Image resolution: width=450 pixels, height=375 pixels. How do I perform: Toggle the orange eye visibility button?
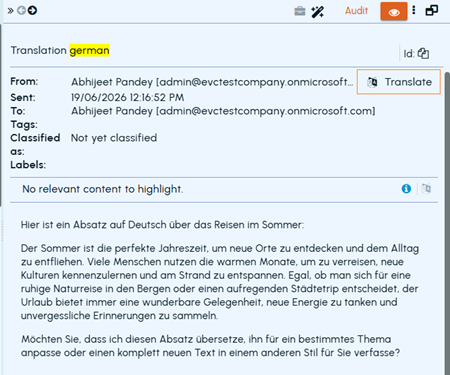[394, 11]
